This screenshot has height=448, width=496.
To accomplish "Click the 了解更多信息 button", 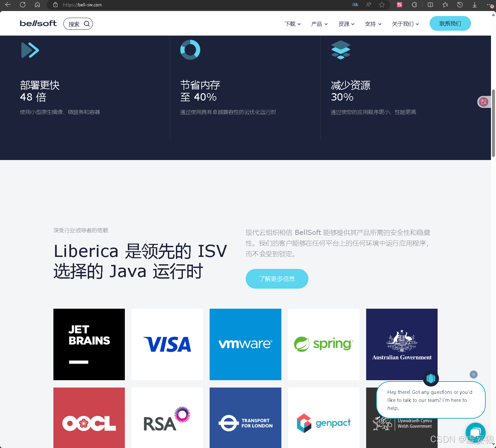I will click(277, 279).
